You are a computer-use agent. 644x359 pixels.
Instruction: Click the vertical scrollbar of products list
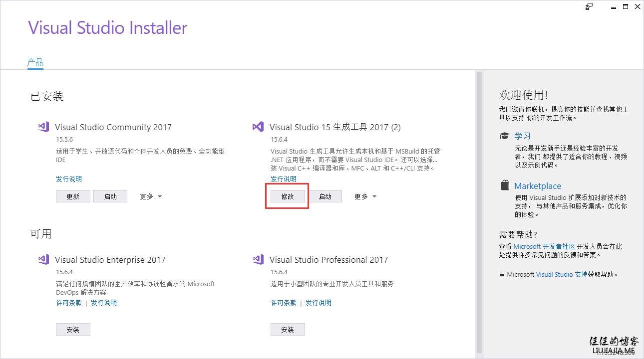pyautogui.click(x=479, y=209)
